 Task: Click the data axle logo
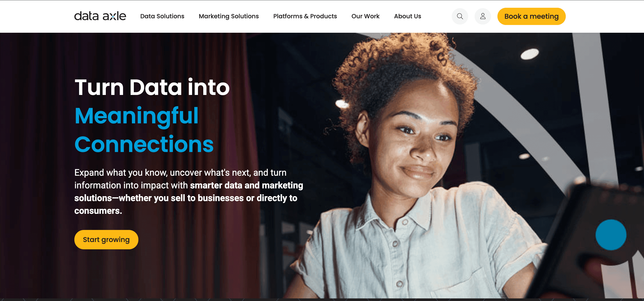[x=100, y=16]
